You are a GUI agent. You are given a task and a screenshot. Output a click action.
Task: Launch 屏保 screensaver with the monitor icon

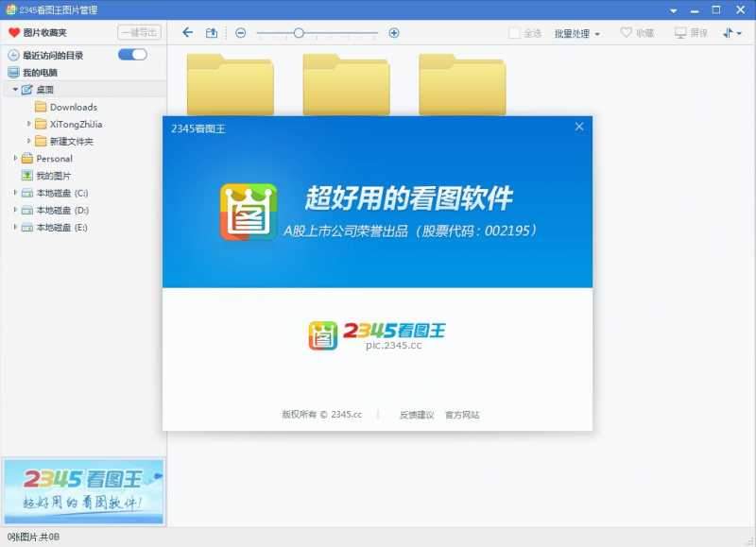pyautogui.click(x=680, y=32)
